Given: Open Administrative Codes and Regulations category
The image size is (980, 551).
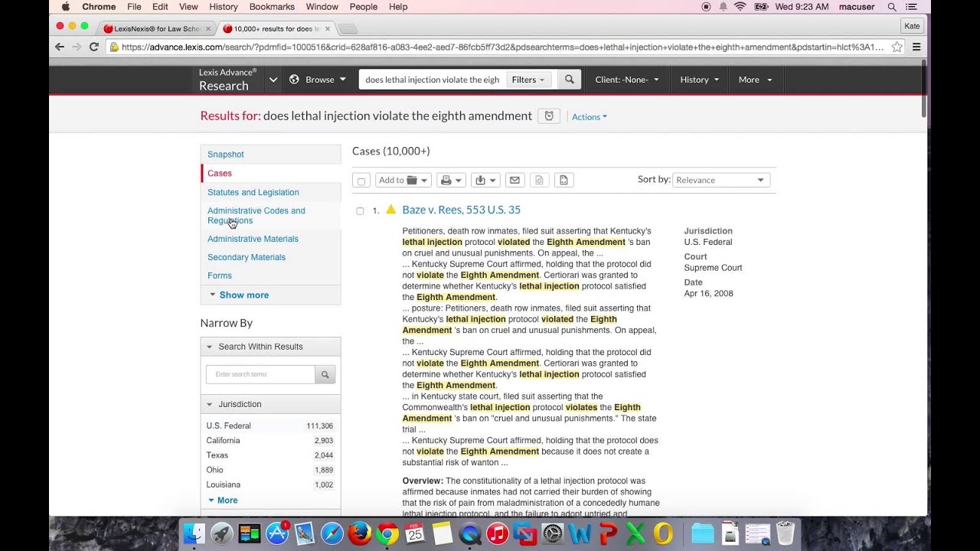Looking at the screenshot, I should (x=256, y=216).
